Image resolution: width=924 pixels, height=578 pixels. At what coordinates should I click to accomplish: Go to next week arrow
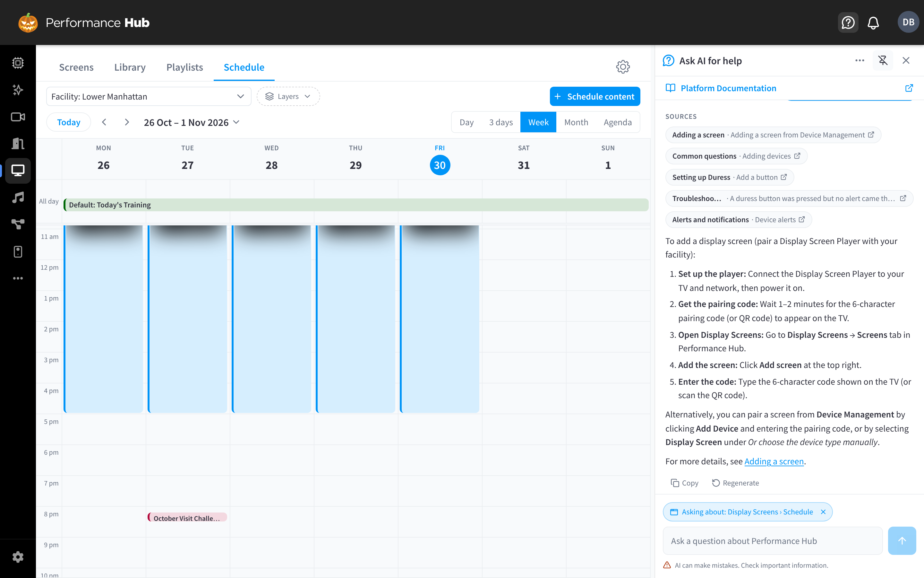pos(127,122)
